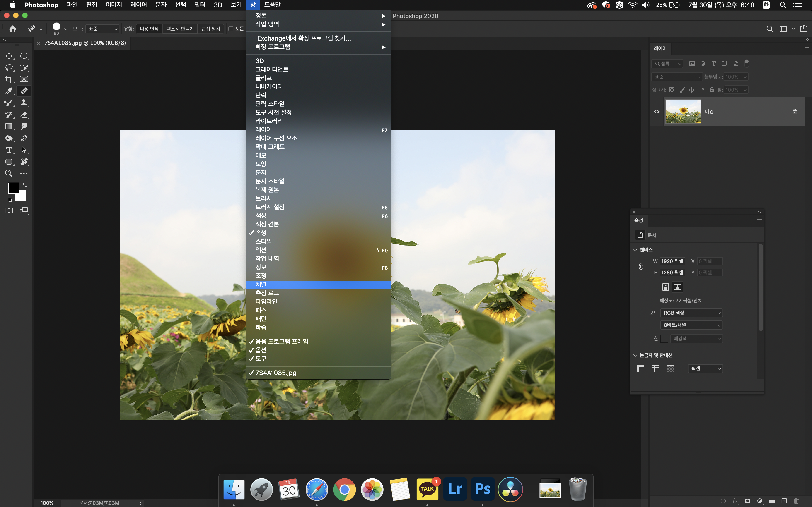Select the Lasso tool

[x=9, y=68]
